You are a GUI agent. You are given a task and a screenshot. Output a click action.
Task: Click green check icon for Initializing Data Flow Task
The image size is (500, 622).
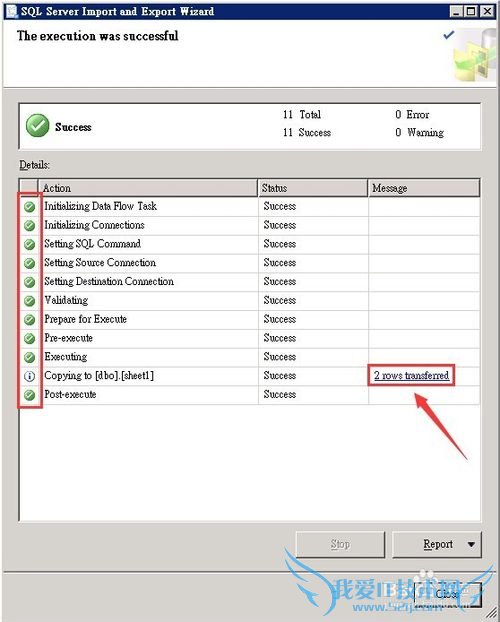pos(29,207)
